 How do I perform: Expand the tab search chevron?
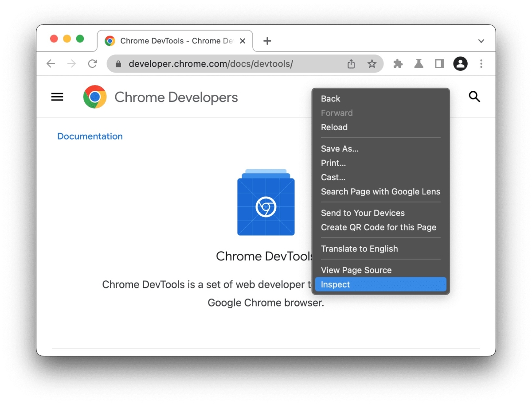[x=481, y=41]
